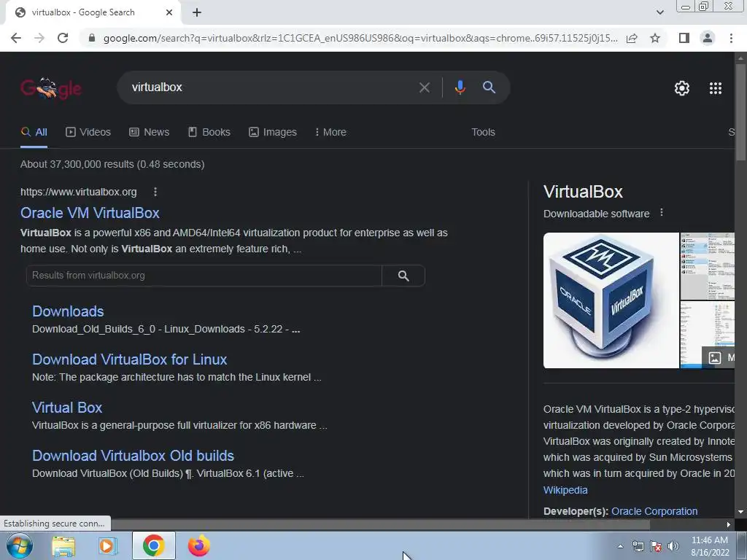Image resolution: width=747 pixels, height=560 pixels.
Task: Open Chrome's three-dot menu
Action: point(731,38)
